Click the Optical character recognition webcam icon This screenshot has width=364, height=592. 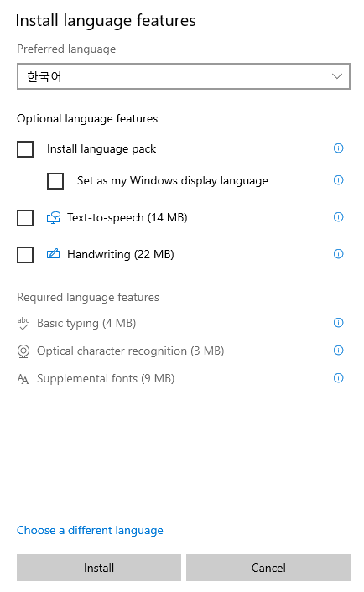[x=23, y=351]
